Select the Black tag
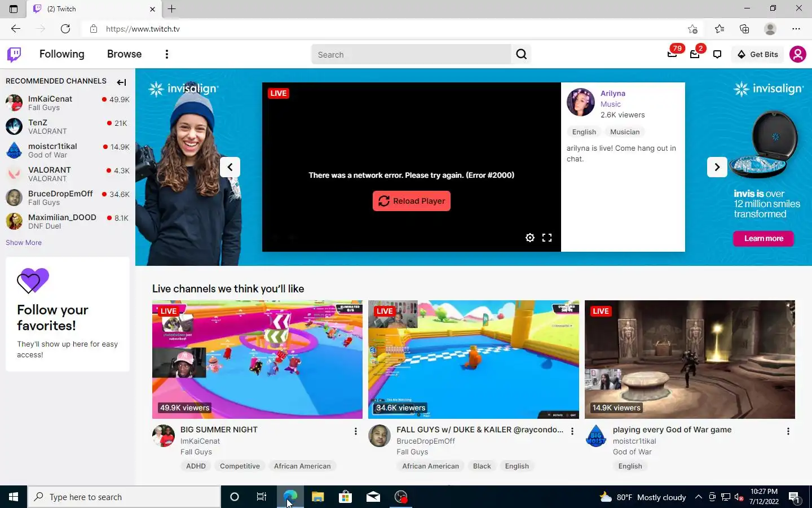The width and height of the screenshot is (812, 508). tap(482, 466)
